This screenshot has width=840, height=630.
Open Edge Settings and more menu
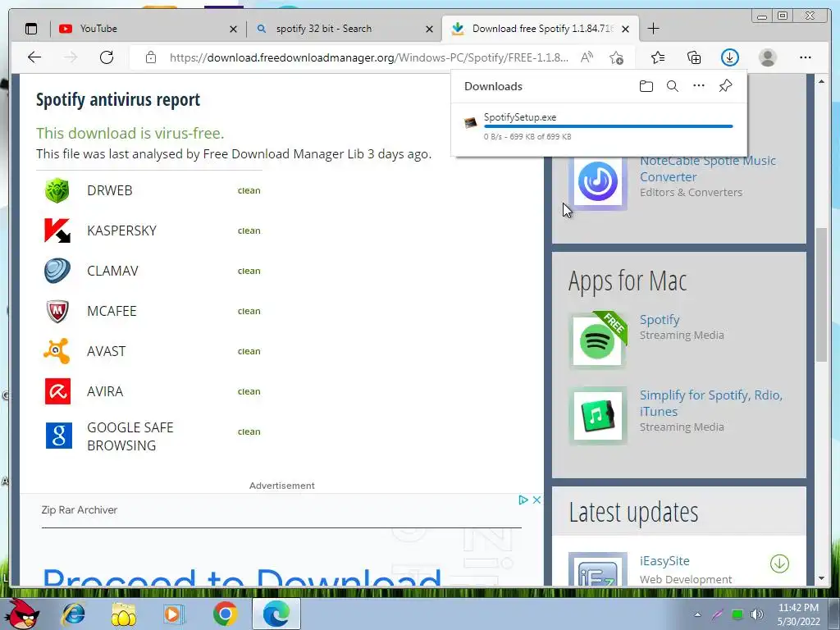click(806, 57)
